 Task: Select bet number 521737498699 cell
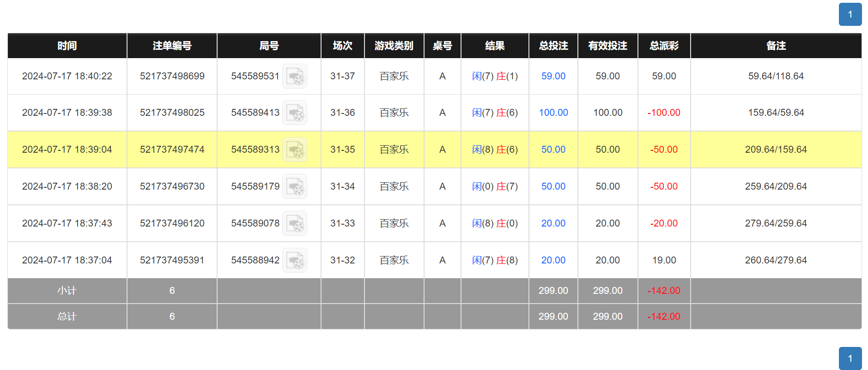[172, 76]
